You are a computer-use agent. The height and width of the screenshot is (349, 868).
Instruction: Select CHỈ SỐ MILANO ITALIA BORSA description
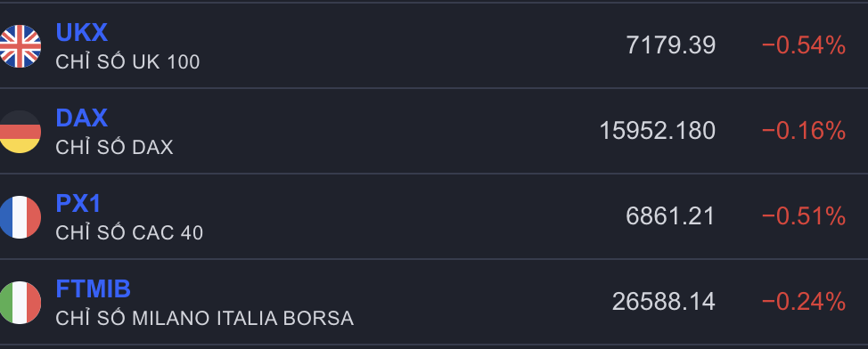204,318
